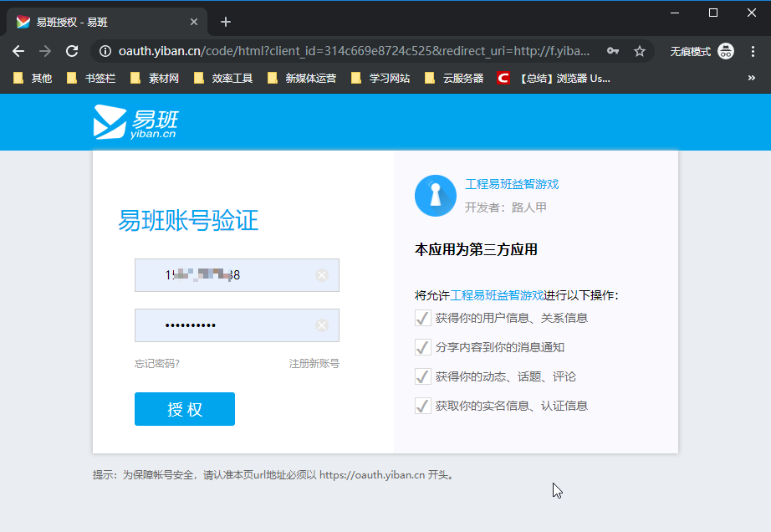Click the browser forward arrow
This screenshot has width=771, height=532.
coord(45,51)
